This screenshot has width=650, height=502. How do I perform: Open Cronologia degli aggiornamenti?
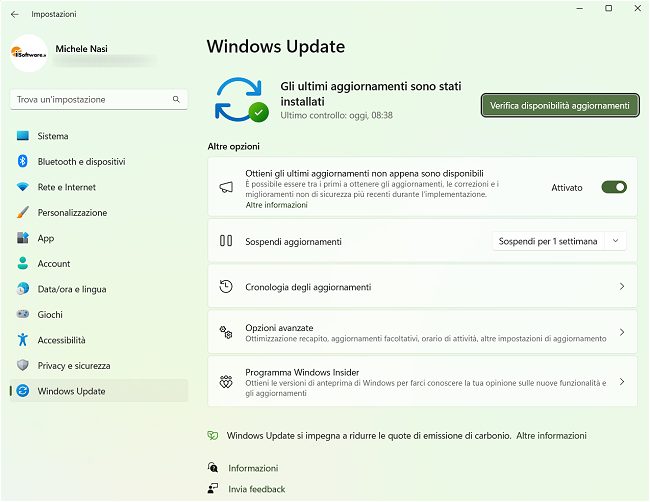tap(422, 287)
